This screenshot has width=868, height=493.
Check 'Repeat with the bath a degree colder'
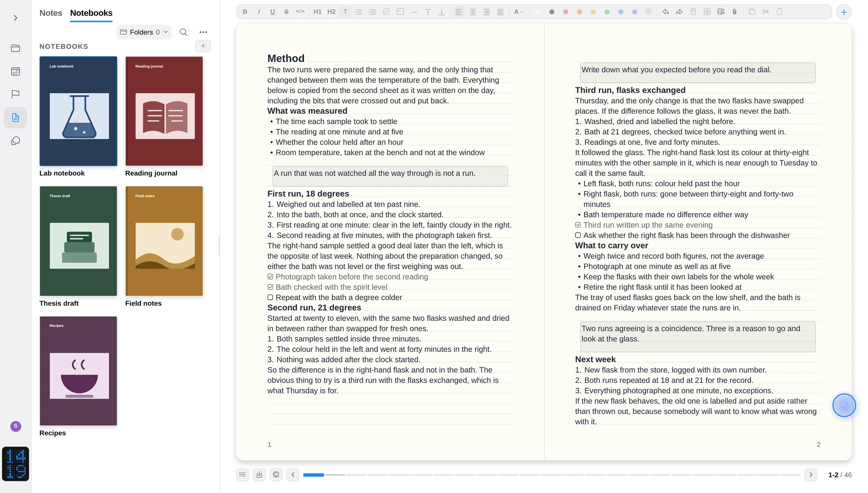(270, 297)
